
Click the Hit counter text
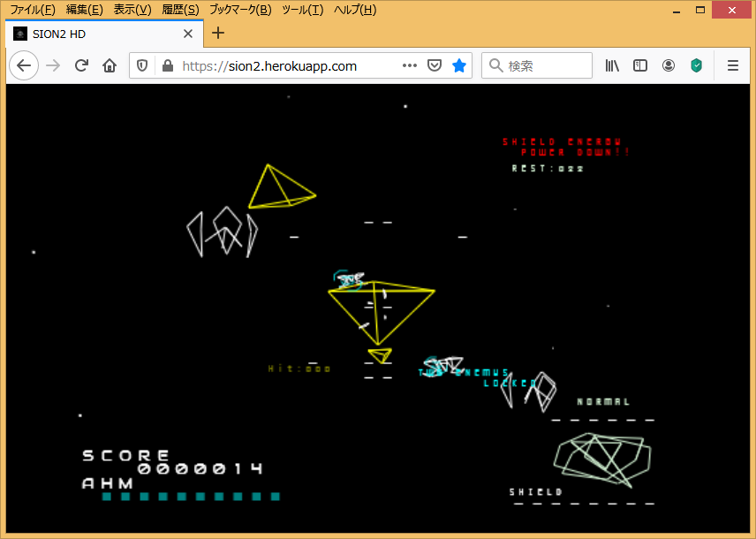[x=299, y=368]
